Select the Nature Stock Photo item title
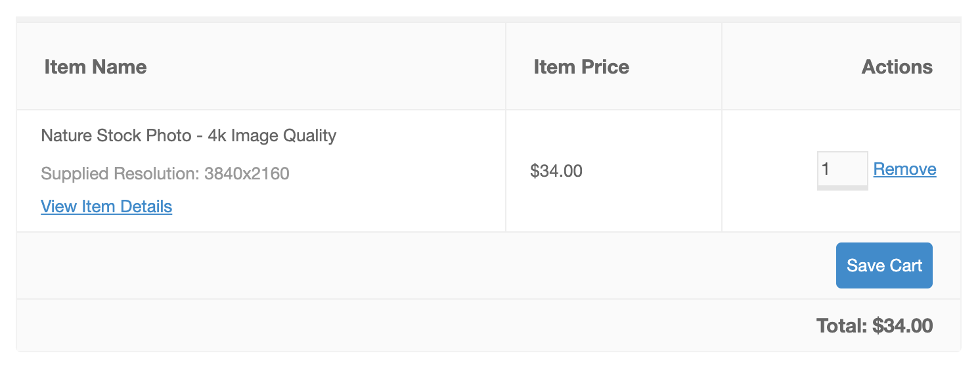980x368 pixels. tap(189, 136)
